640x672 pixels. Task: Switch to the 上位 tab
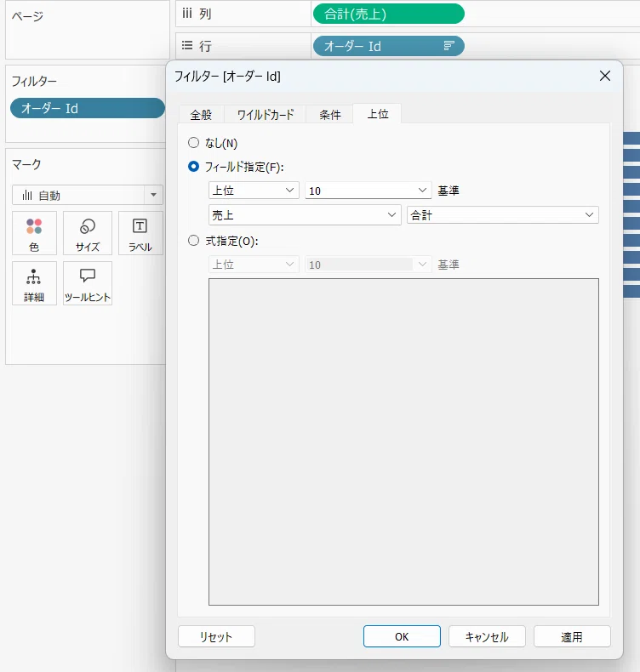pyautogui.click(x=378, y=114)
